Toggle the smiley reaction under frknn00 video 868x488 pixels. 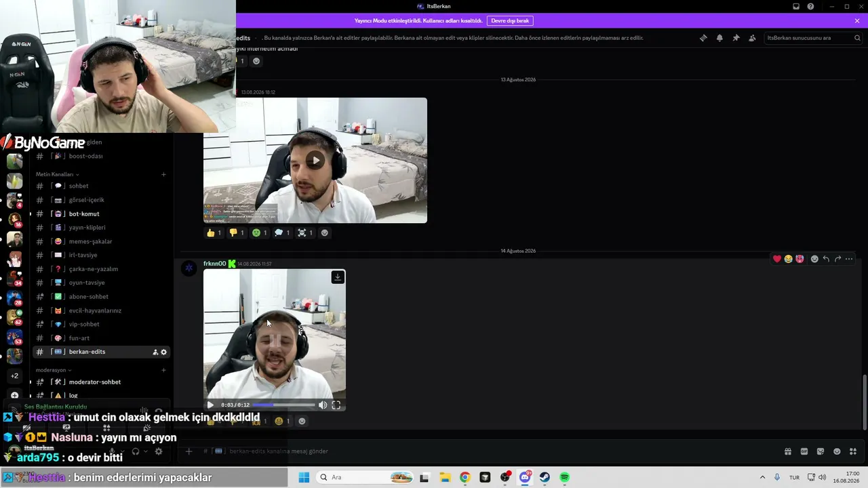click(x=283, y=421)
